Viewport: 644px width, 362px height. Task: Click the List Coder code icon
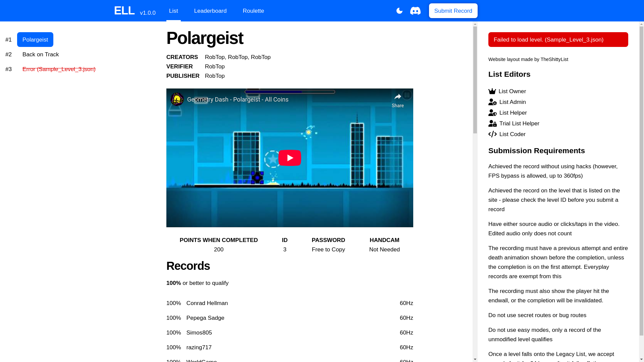[492, 134]
